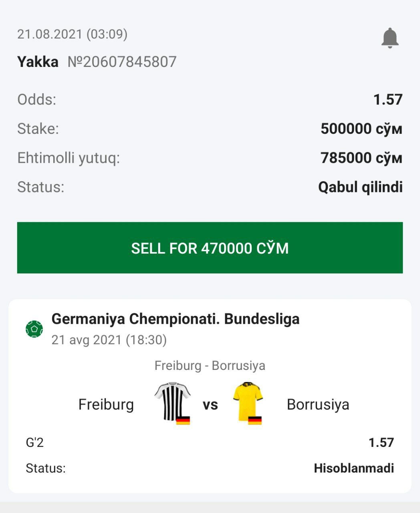The height and width of the screenshot is (513, 420).
Task: Tap bet number №20607845807
Action: coord(122,62)
